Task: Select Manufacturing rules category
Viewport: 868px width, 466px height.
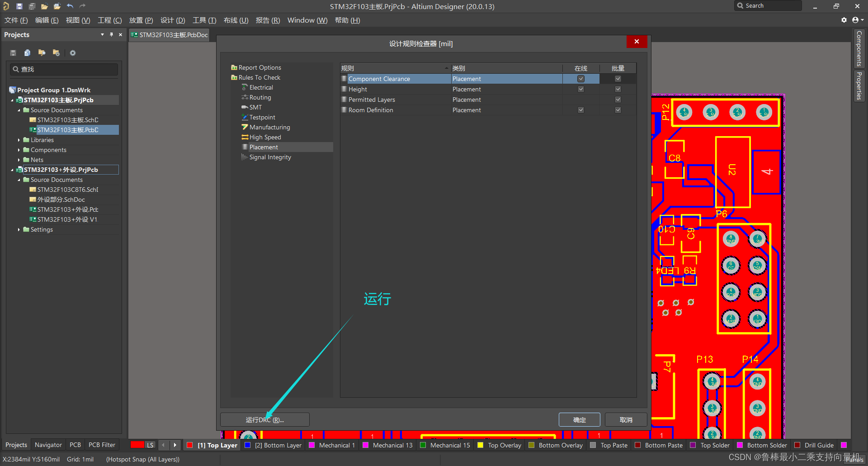Action: tap(269, 127)
